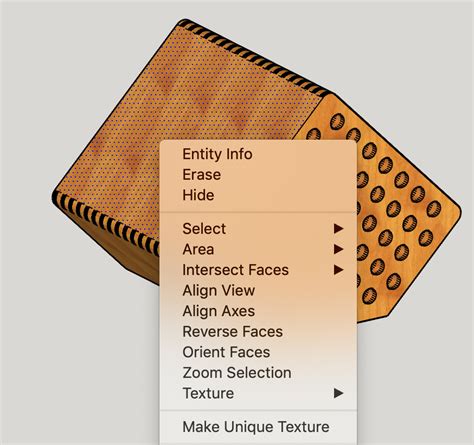The width and height of the screenshot is (474, 445).
Task: Select the Align Axes option
Action: coord(219,311)
